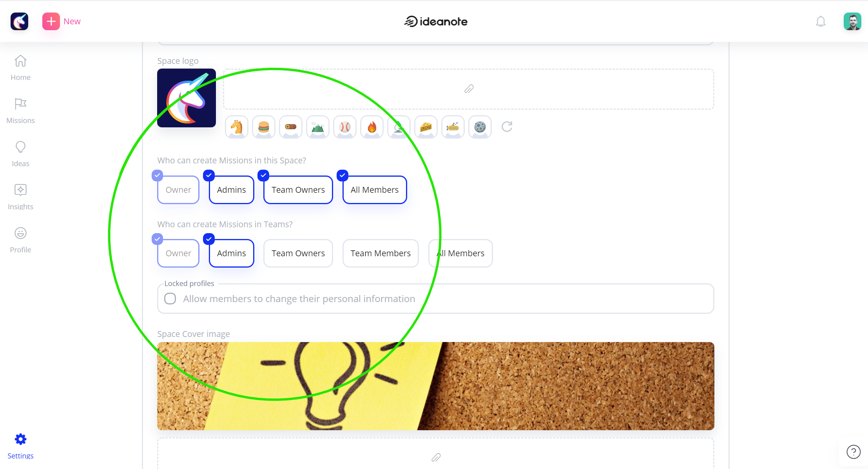
Task: Click the Space Cover image preview
Action: pos(436,386)
